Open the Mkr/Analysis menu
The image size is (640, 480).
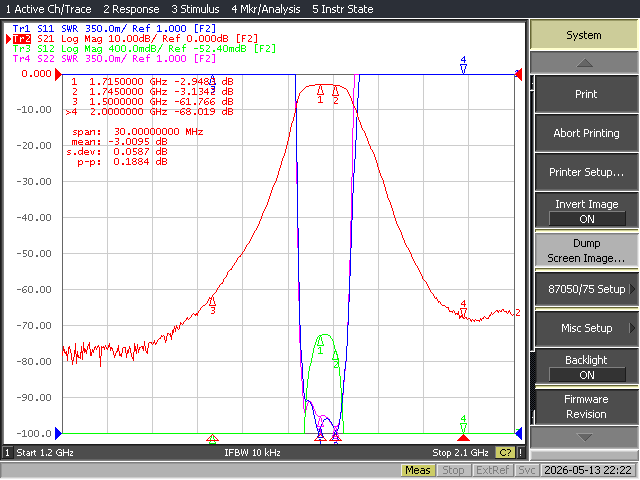tap(266, 9)
